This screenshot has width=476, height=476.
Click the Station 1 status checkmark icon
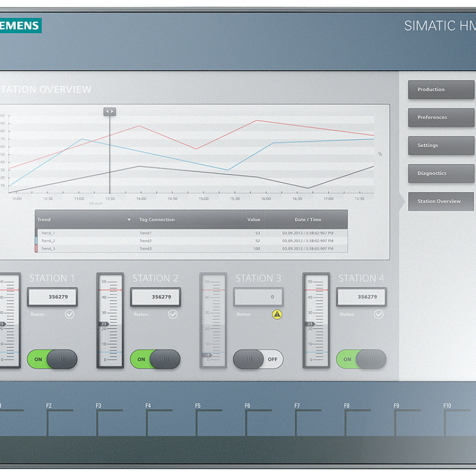[70, 314]
